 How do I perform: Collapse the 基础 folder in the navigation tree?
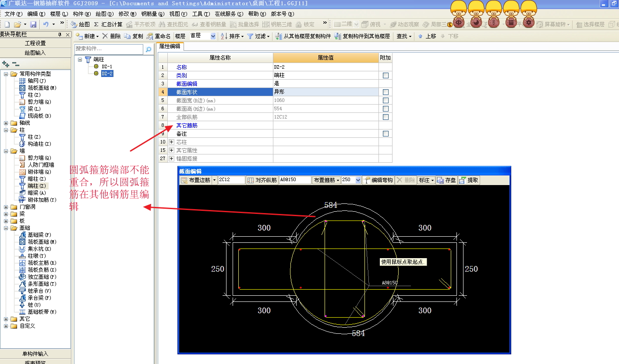[x=6, y=228]
